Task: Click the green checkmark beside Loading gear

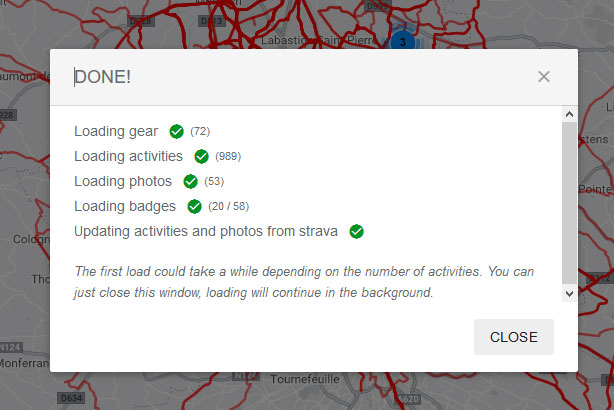Action: pyautogui.click(x=176, y=132)
